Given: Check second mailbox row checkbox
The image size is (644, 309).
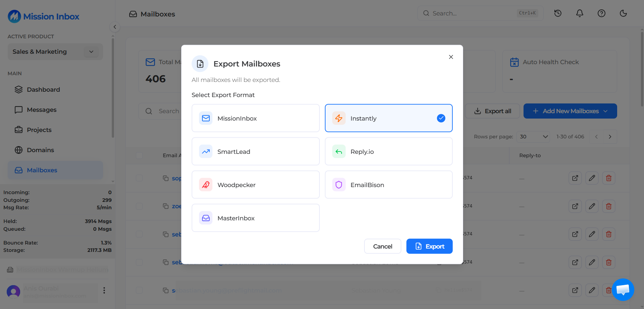Looking at the screenshot, I should [x=139, y=206].
